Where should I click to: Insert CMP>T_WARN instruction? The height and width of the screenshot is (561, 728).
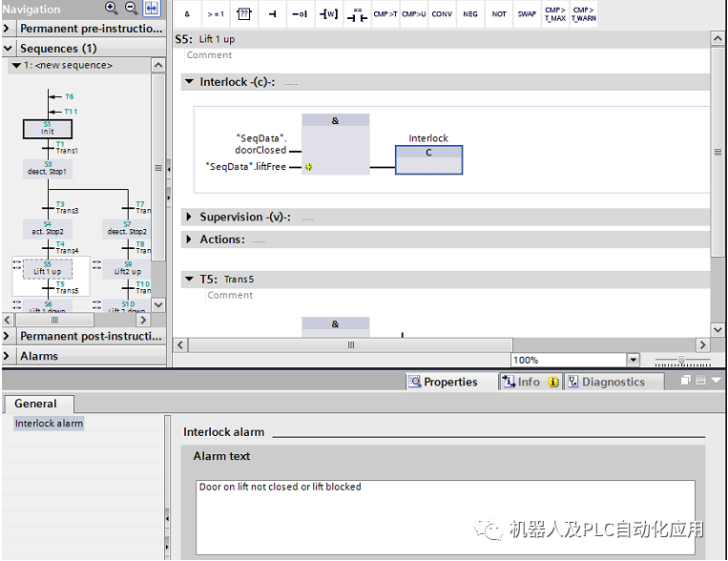[584, 14]
